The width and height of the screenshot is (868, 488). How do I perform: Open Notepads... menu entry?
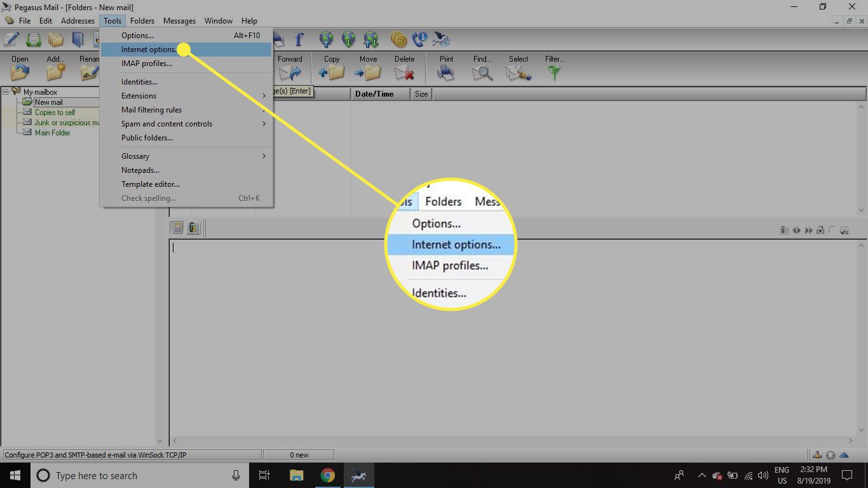(x=187, y=170)
